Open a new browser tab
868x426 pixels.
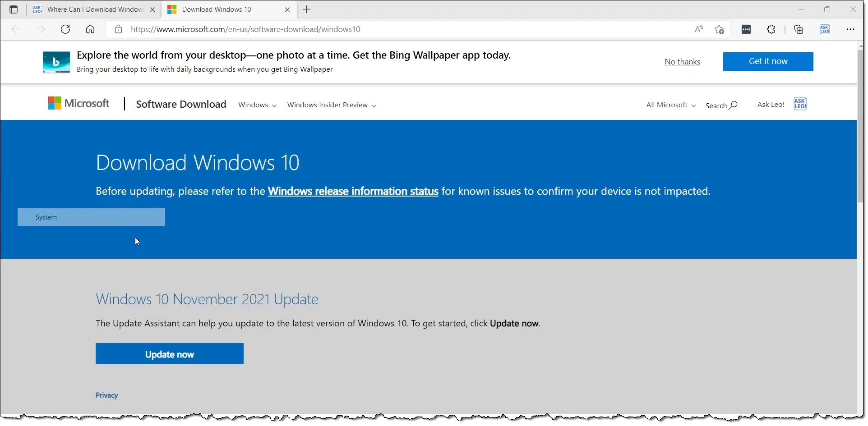(x=307, y=9)
